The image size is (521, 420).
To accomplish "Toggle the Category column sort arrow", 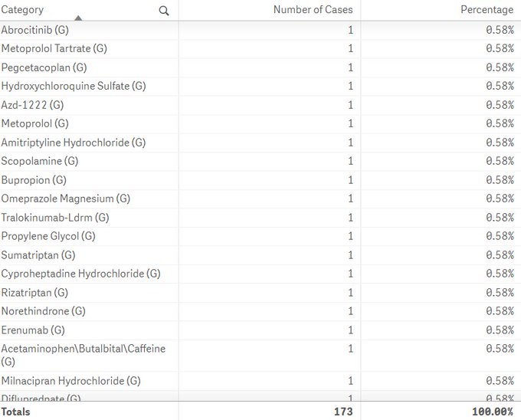I will coord(78,18).
